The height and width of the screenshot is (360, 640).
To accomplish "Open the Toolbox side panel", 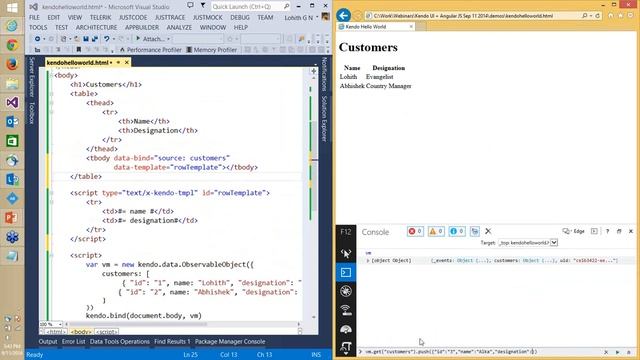I will [x=31, y=113].
